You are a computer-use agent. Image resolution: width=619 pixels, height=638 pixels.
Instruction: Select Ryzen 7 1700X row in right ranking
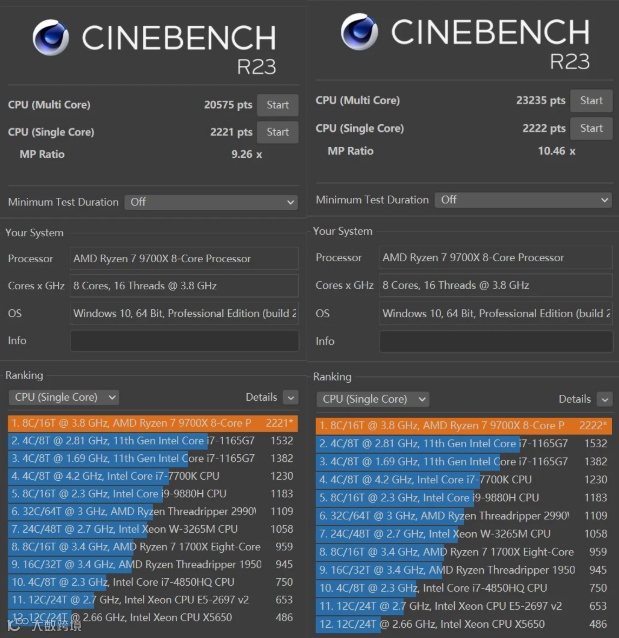click(464, 552)
